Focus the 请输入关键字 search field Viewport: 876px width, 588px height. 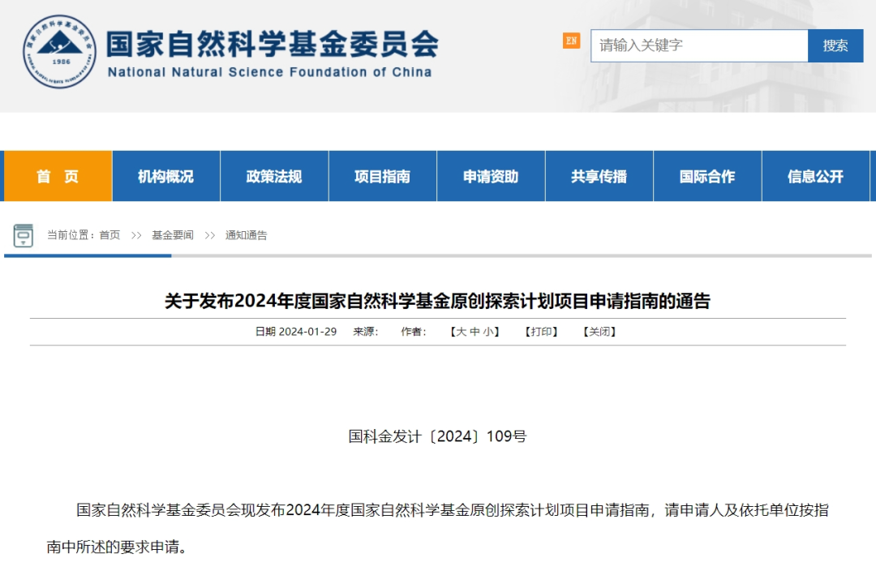(x=699, y=45)
